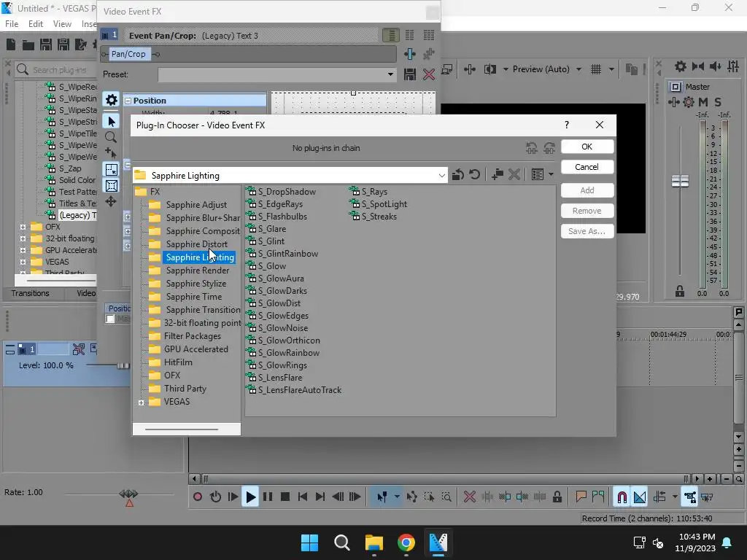Switch to the Transitions tab
This screenshot has height=560, width=747.
coord(30,293)
